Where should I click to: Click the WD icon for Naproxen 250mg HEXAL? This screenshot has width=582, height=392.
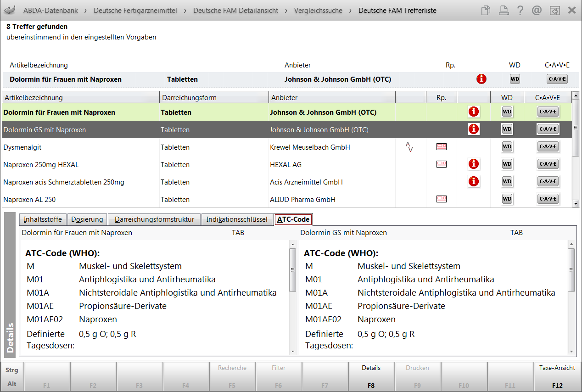(507, 164)
